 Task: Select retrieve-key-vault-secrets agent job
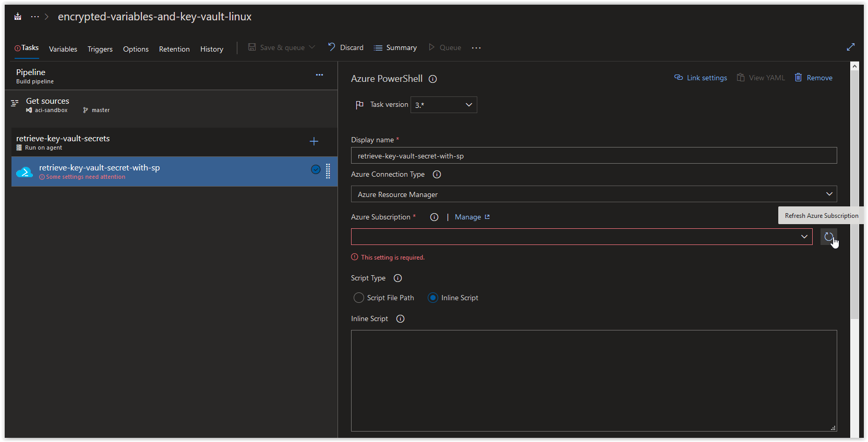click(x=174, y=142)
